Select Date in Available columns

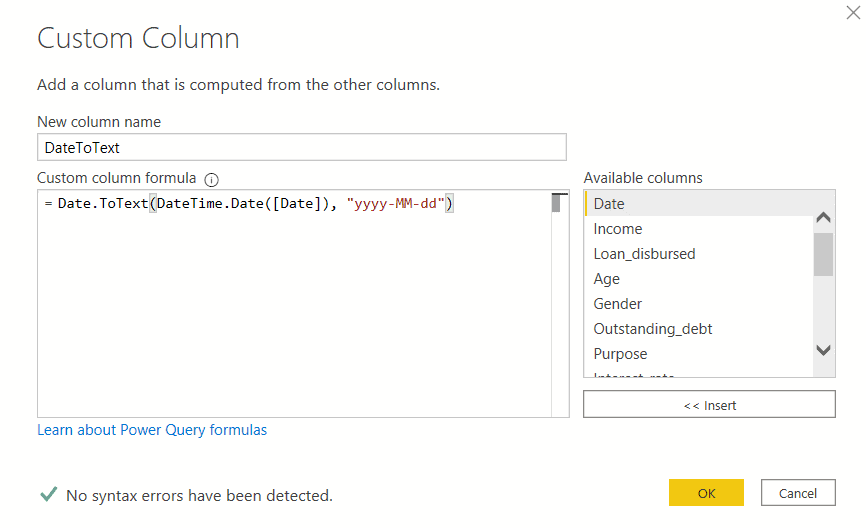point(699,204)
